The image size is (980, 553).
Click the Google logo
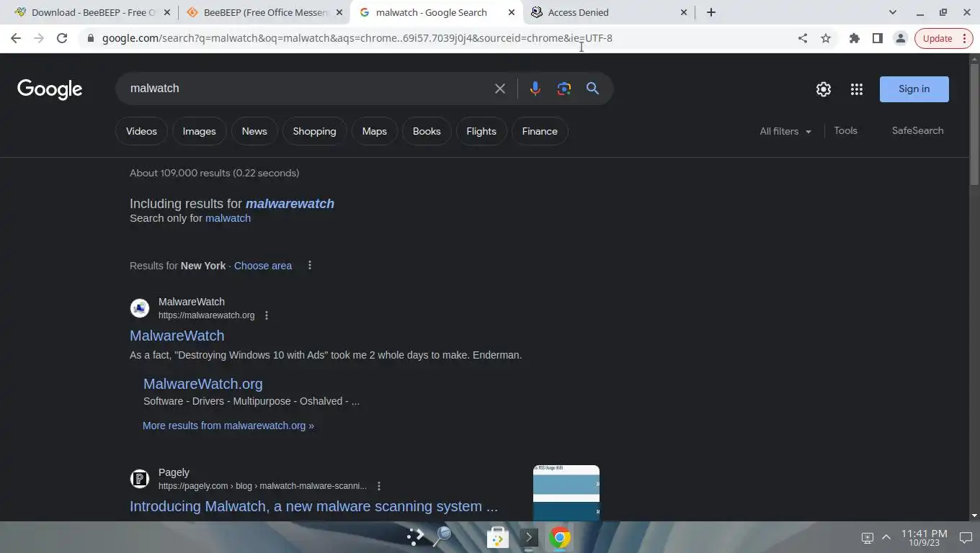(50, 89)
